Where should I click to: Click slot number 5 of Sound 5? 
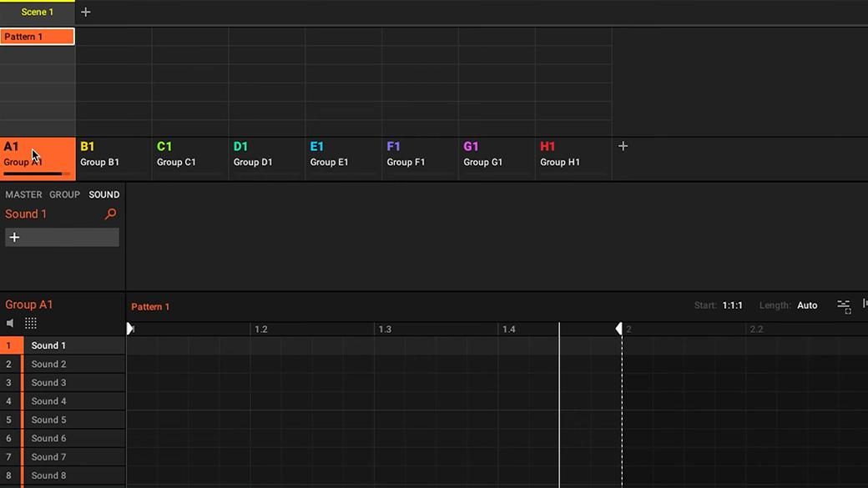[9, 420]
